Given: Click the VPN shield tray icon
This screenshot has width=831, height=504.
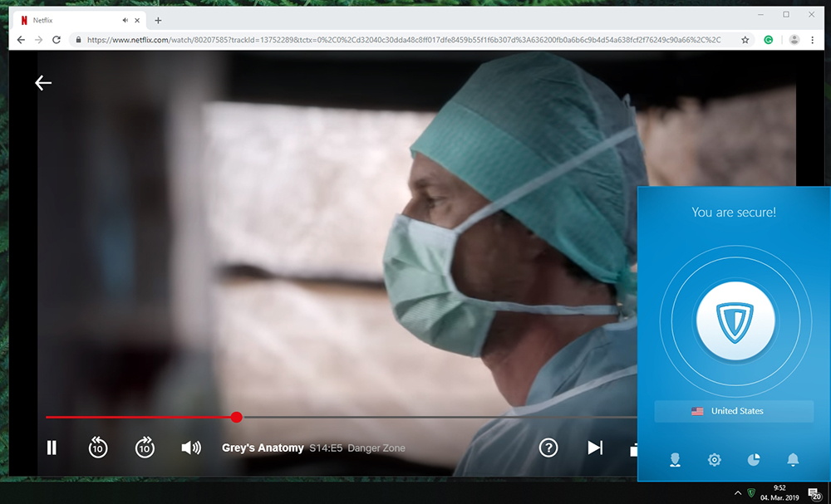Looking at the screenshot, I should click(x=750, y=493).
